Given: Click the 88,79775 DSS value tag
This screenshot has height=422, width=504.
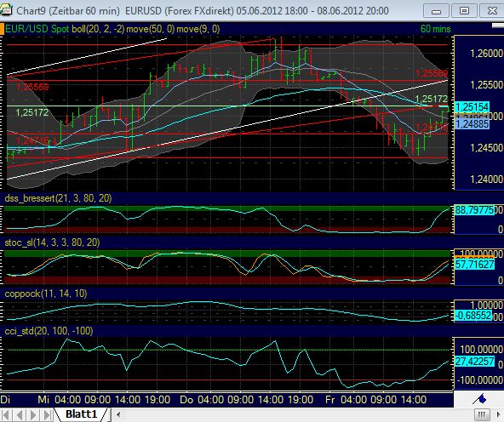Looking at the screenshot, I should coord(474,210).
